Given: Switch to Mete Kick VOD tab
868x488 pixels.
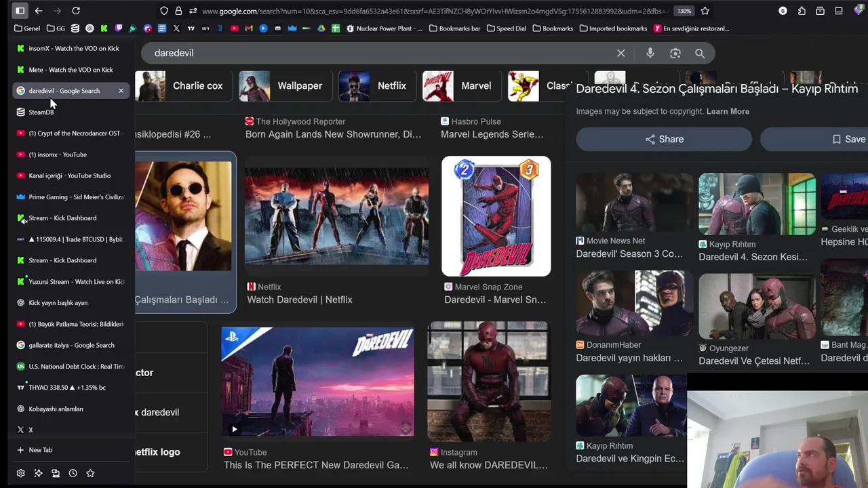Looking at the screenshot, I should point(71,70).
